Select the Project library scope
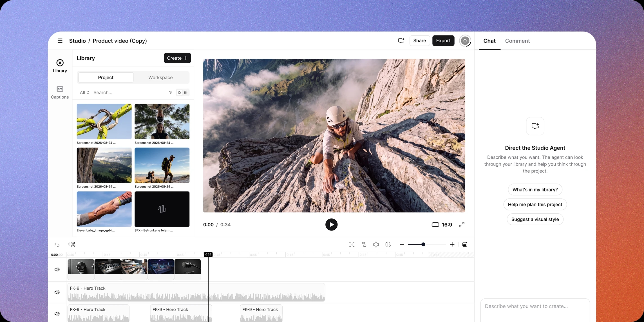This screenshot has height=322, width=644. click(x=106, y=77)
